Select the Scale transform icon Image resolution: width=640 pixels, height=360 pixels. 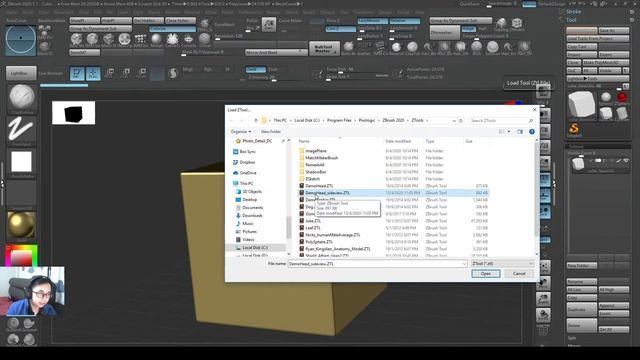(x=126, y=73)
